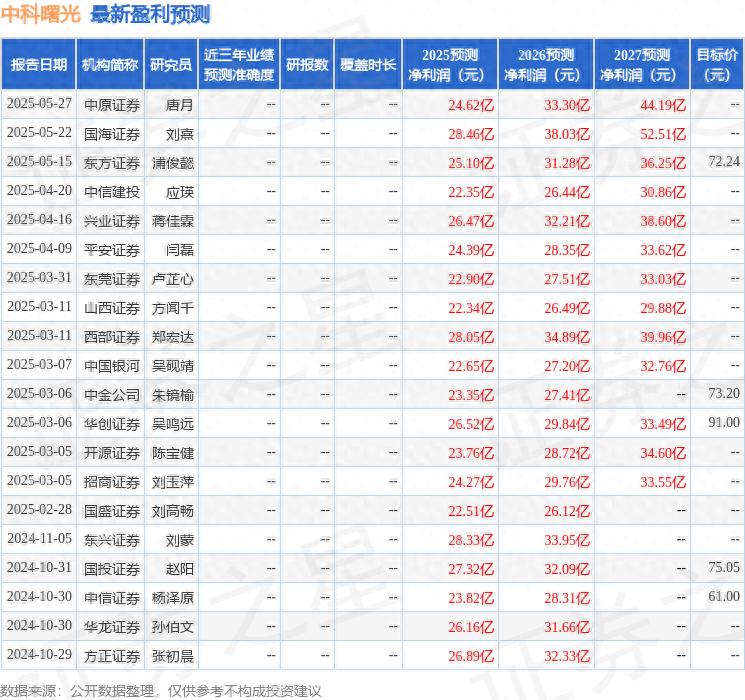Select the 国投证券 institution cell
The width and height of the screenshot is (745, 700).
click(x=112, y=569)
